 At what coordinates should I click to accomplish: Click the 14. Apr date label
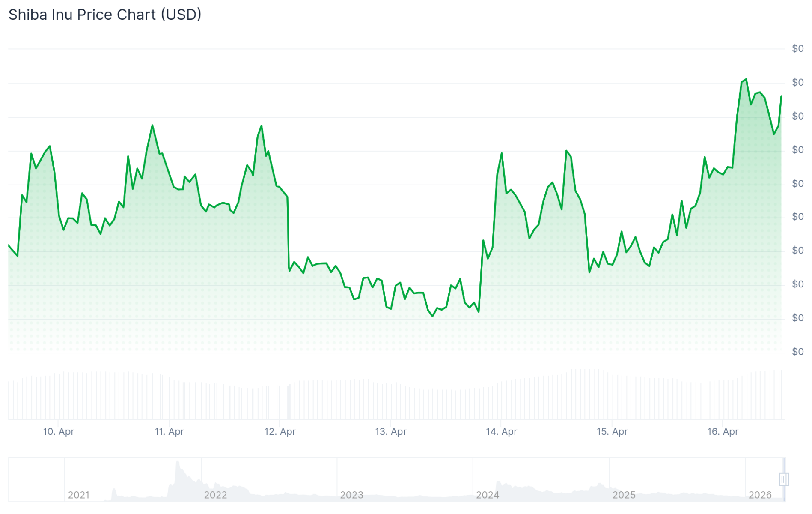click(x=501, y=431)
